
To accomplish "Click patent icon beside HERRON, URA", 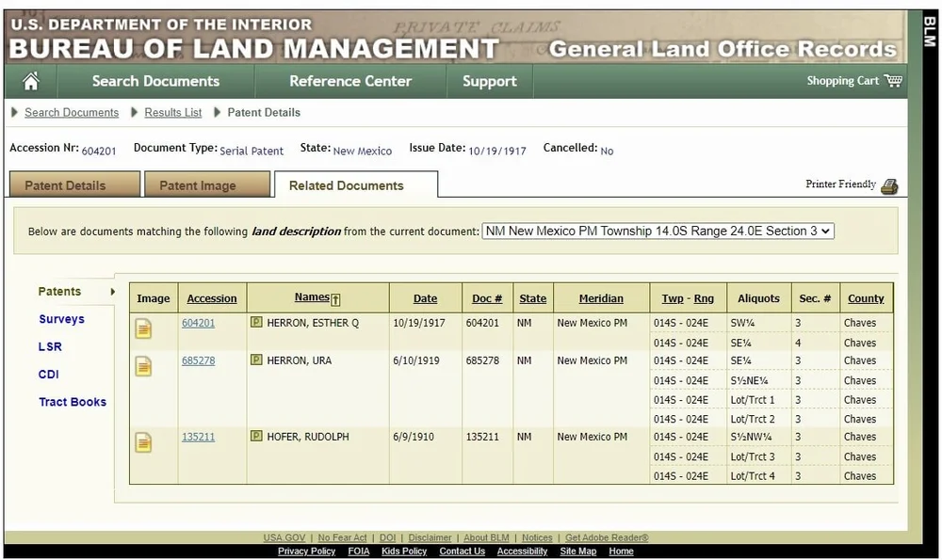I will (x=256, y=360).
